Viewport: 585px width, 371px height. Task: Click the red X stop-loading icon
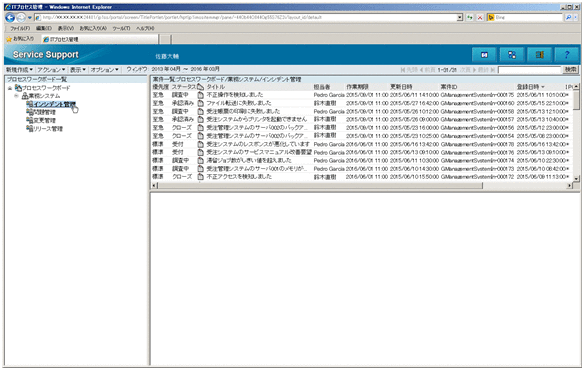[480, 18]
